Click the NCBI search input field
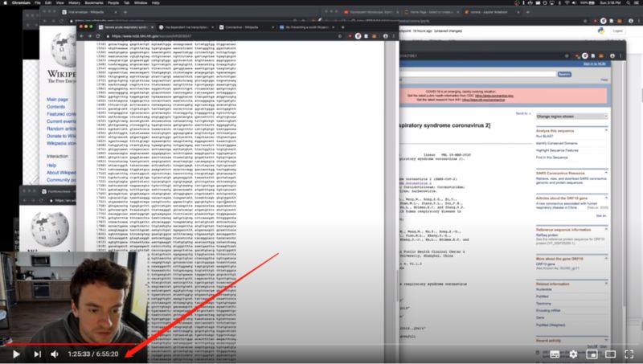643x364 pixels. (478, 74)
